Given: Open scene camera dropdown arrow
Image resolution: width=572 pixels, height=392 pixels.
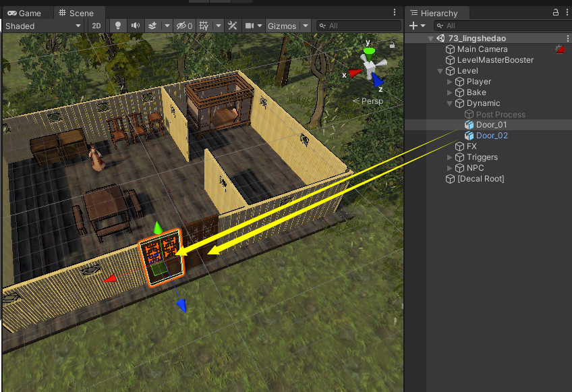Looking at the screenshot, I should pyautogui.click(x=260, y=26).
